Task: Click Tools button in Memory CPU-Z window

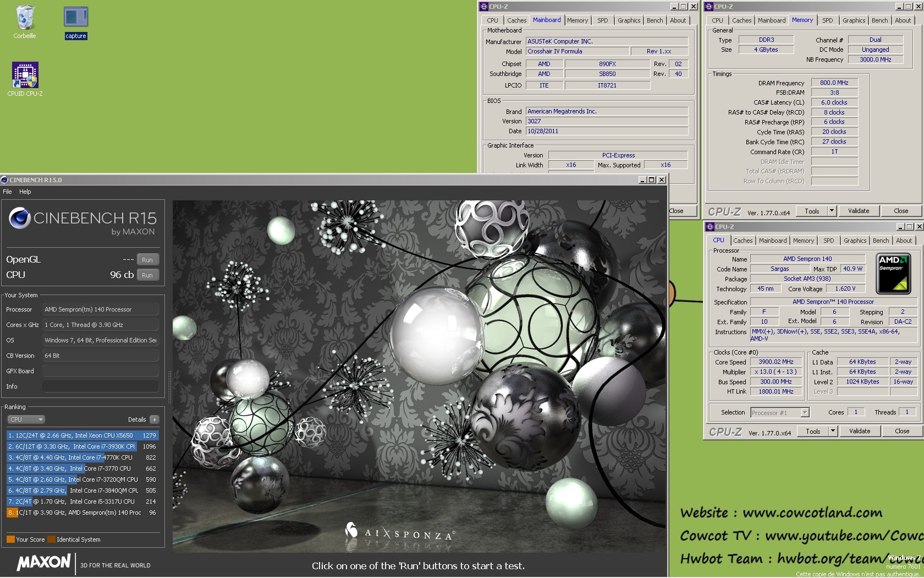Action: (x=812, y=211)
